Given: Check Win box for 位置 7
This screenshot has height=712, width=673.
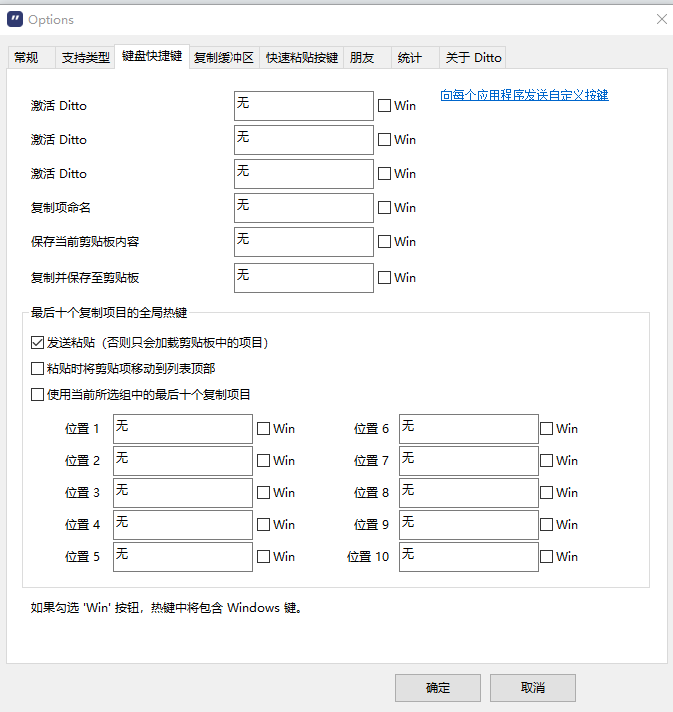Looking at the screenshot, I should tap(546, 460).
